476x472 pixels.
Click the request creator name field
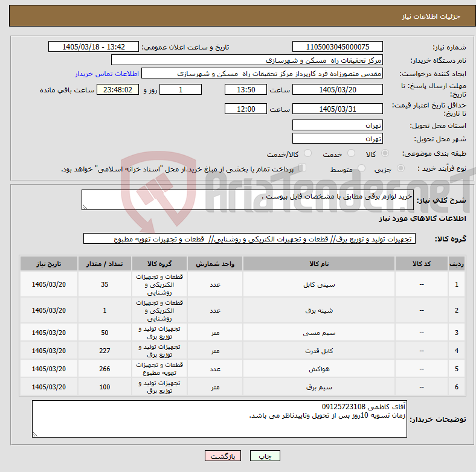[262, 74]
